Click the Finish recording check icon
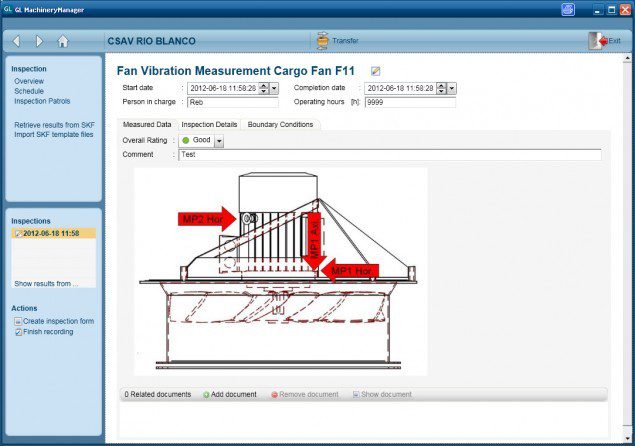Image resolution: width=635 pixels, height=446 pixels. tap(18, 332)
